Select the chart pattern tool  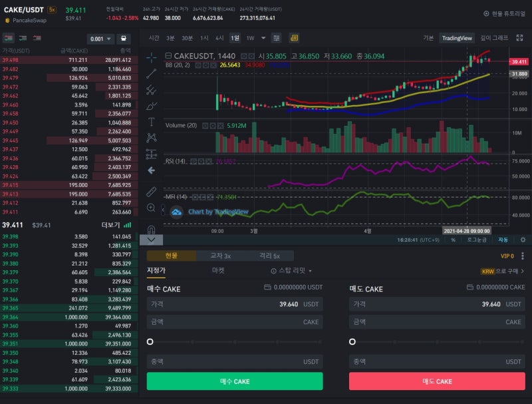tap(152, 138)
